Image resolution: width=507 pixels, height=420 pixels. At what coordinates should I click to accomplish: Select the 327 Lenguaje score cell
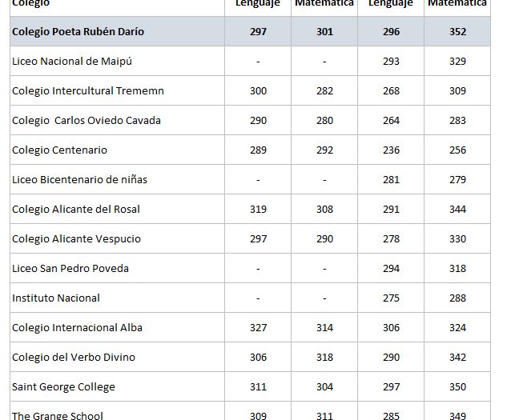(258, 327)
